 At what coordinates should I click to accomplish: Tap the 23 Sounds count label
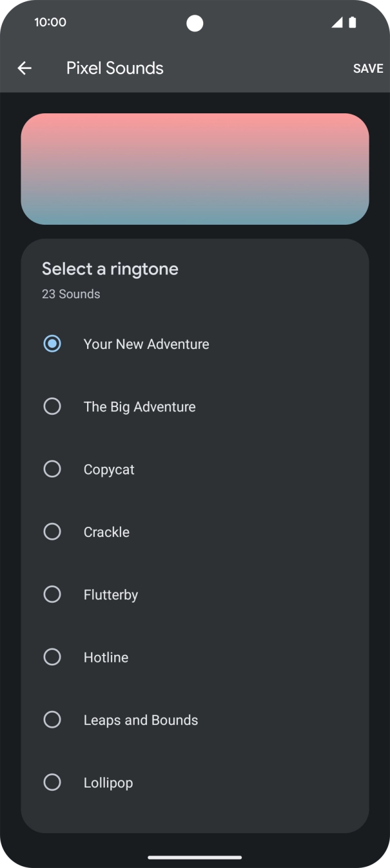[x=71, y=294]
